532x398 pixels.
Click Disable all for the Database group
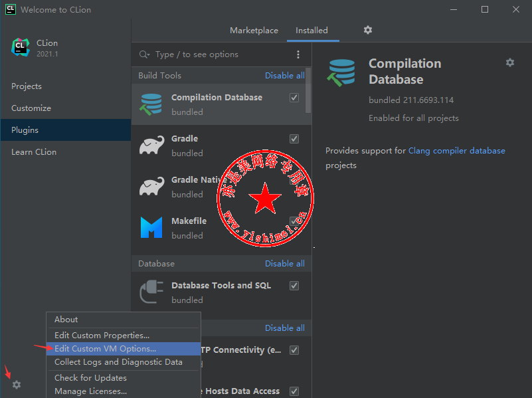point(285,264)
